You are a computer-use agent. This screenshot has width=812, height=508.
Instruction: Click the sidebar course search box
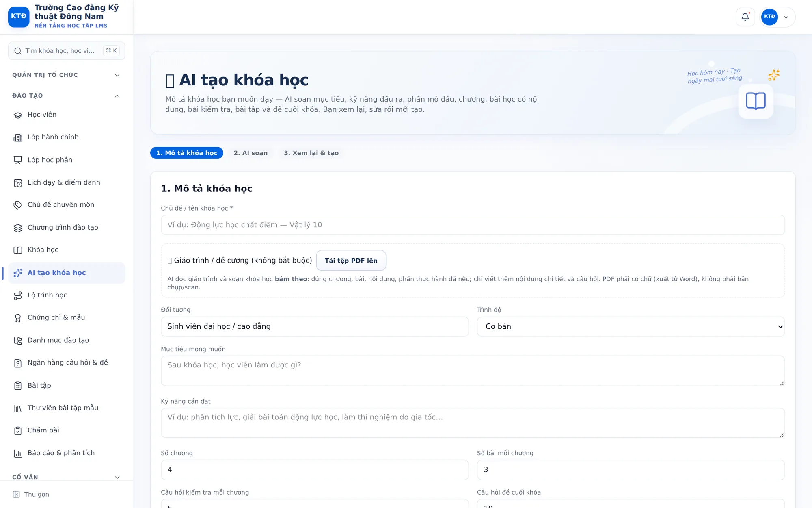point(67,51)
